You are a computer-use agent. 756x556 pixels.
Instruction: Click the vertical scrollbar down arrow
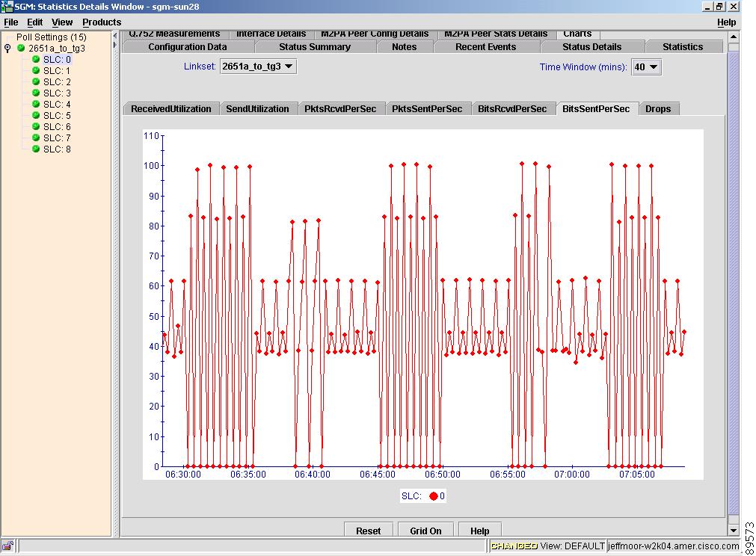click(x=733, y=530)
